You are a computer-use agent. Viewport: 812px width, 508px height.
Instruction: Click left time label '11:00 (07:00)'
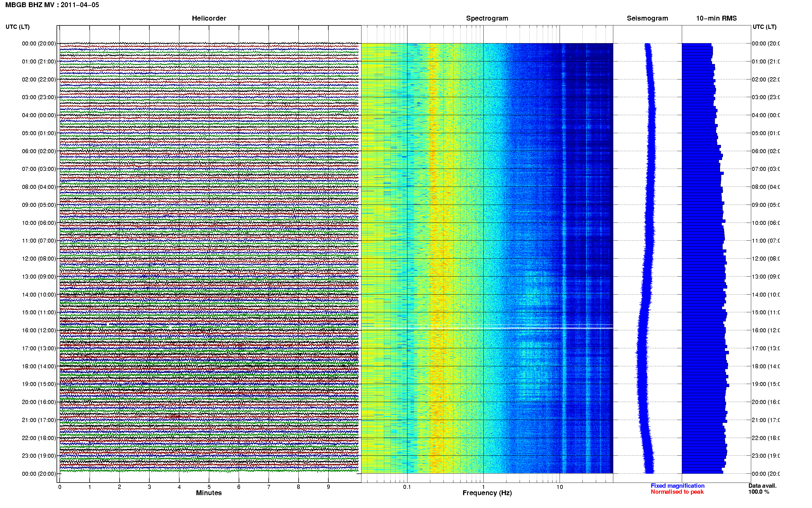coord(39,241)
